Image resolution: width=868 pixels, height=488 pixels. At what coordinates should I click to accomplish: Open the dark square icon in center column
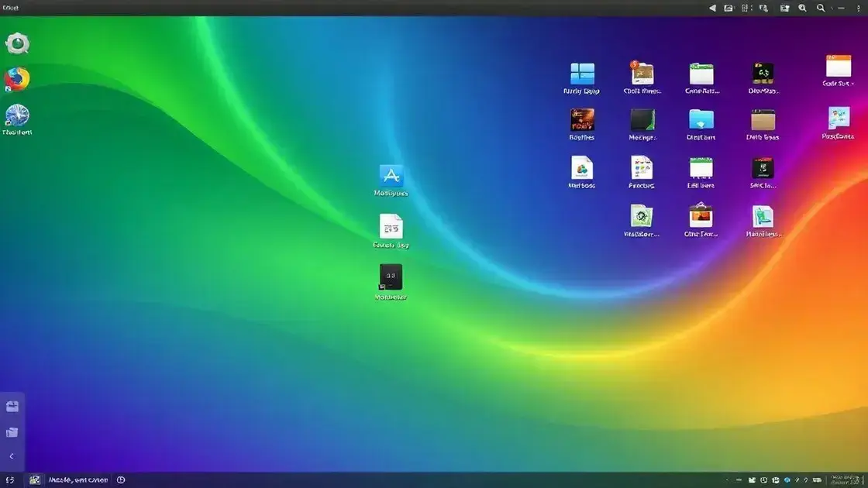[391, 277]
